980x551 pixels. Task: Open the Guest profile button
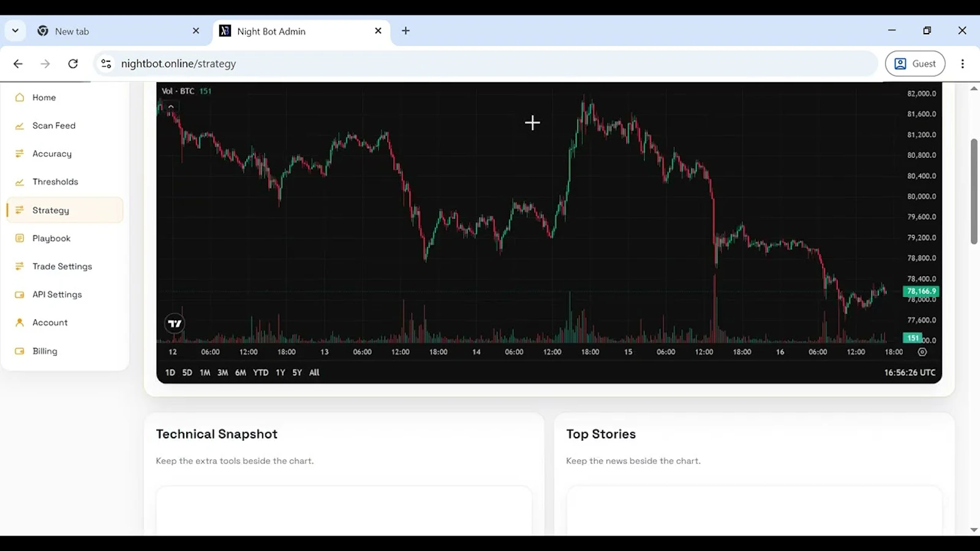[x=915, y=64]
